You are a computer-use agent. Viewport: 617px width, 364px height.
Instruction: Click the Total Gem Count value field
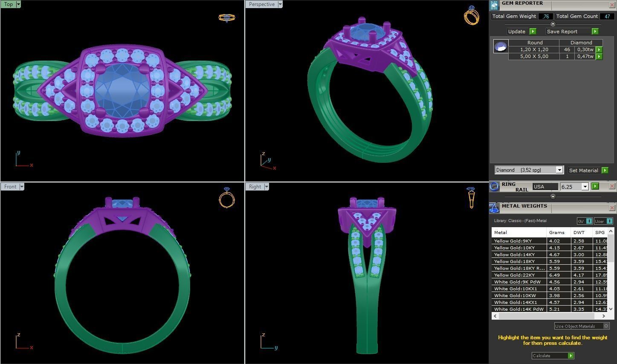tap(607, 16)
